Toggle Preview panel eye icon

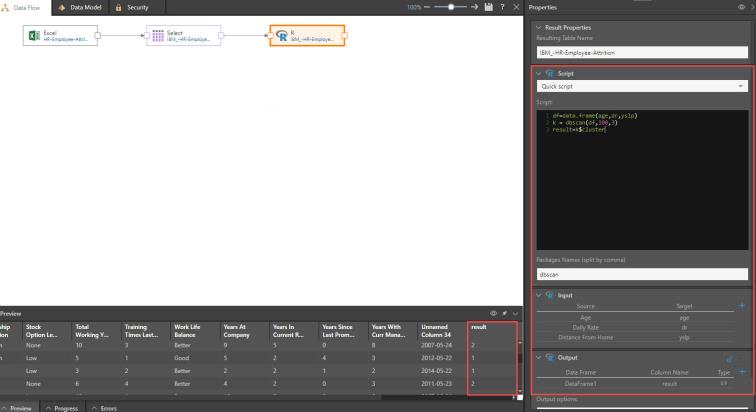(x=493, y=313)
